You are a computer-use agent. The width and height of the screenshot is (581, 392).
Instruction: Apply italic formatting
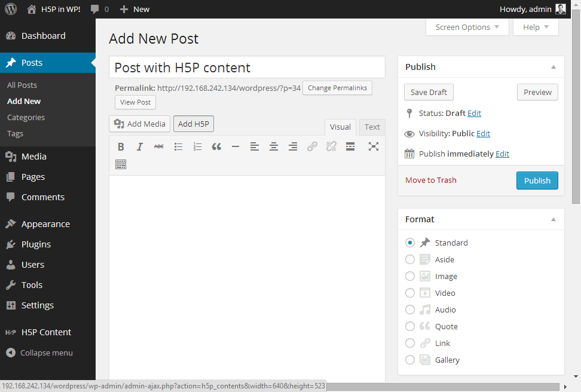pos(140,146)
